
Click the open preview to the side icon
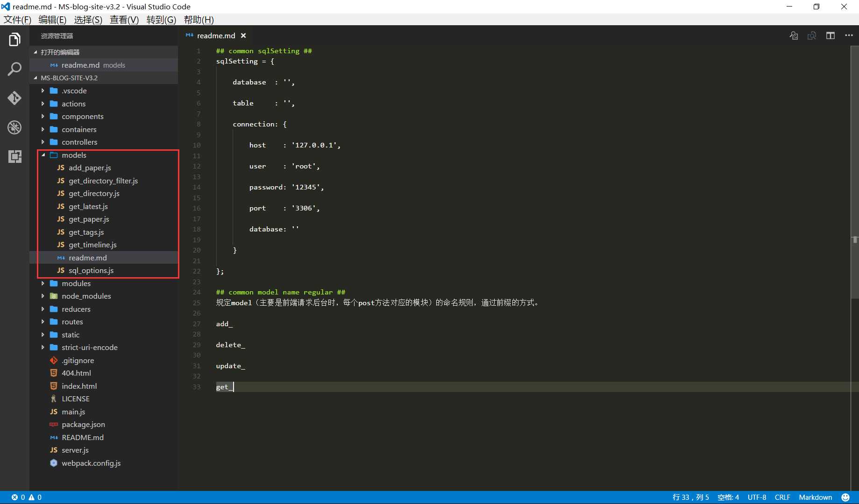pos(812,35)
